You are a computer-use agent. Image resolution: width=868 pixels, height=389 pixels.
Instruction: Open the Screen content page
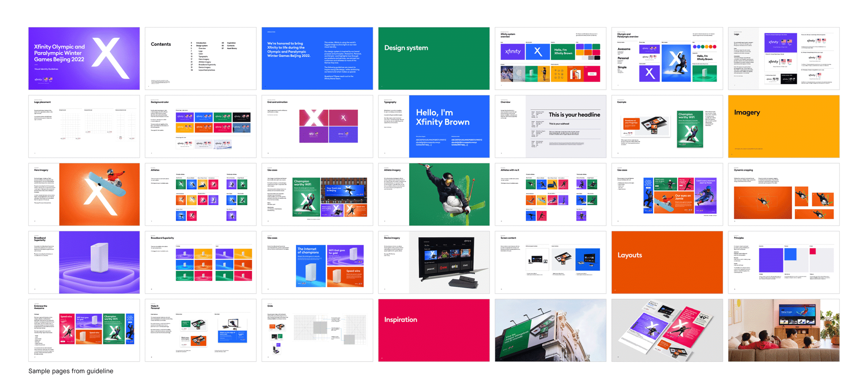click(x=550, y=262)
